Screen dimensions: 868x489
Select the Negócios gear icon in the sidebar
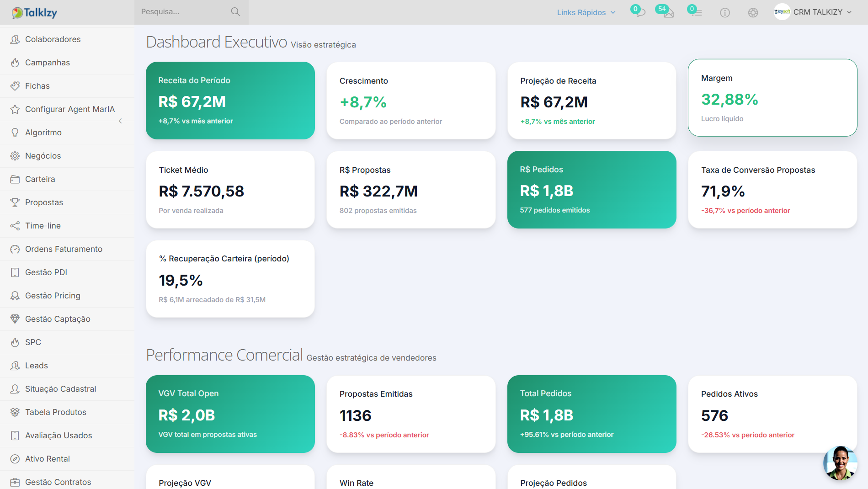(x=15, y=156)
